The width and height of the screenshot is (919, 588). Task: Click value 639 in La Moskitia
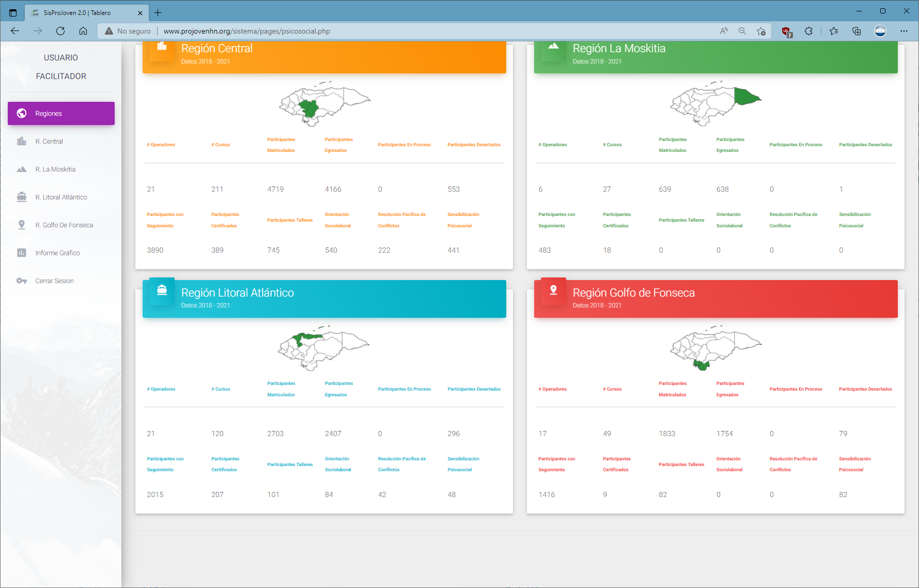665,189
